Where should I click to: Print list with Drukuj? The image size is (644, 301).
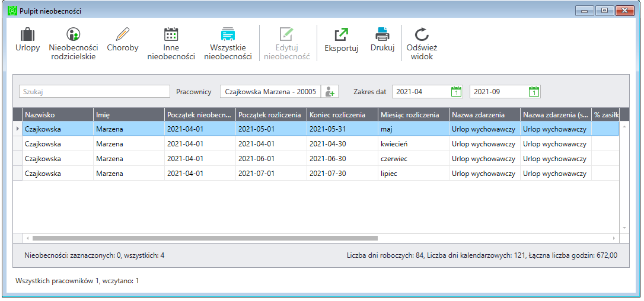coord(382,40)
